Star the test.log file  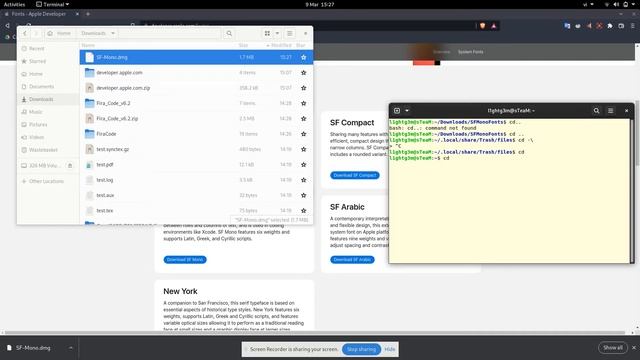[x=303, y=180]
